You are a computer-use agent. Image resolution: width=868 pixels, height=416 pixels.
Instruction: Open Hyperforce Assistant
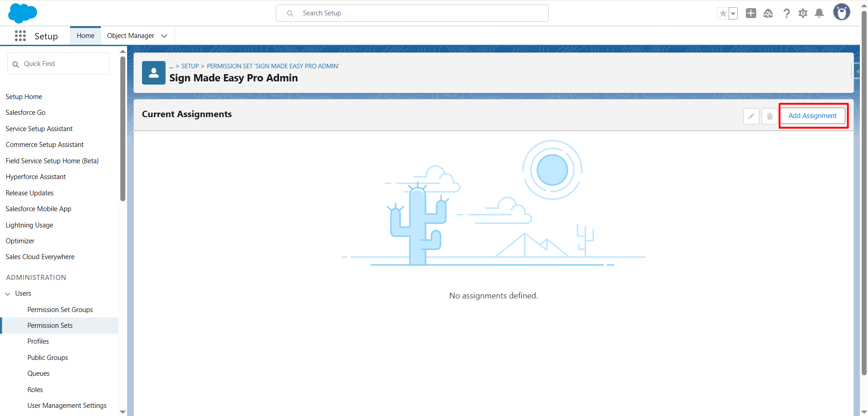[x=36, y=177]
